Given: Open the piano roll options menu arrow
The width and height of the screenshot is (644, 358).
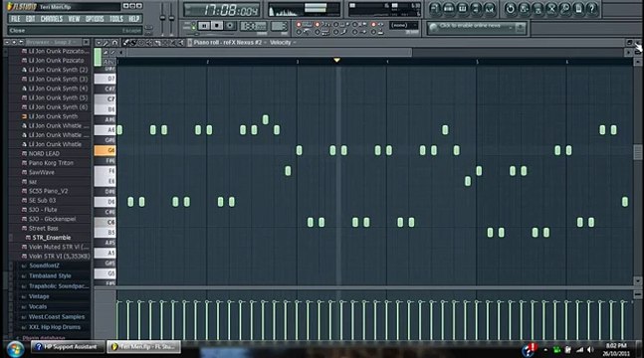Looking at the screenshot, I should (x=99, y=43).
